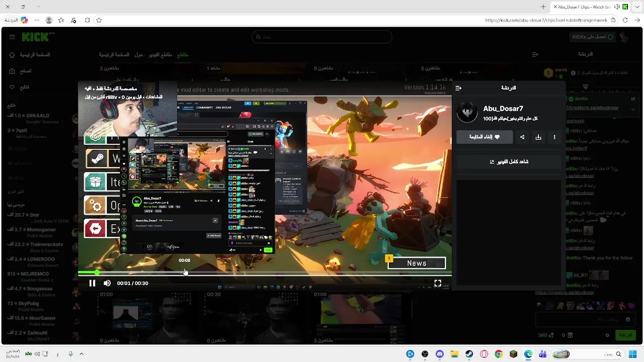Open Microsoft Teams from taskbar
644x362 pixels.
pyautogui.click(x=543, y=354)
